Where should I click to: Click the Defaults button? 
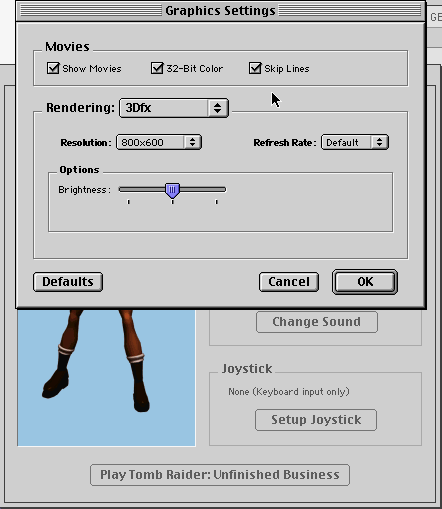[x=68, y=282]
